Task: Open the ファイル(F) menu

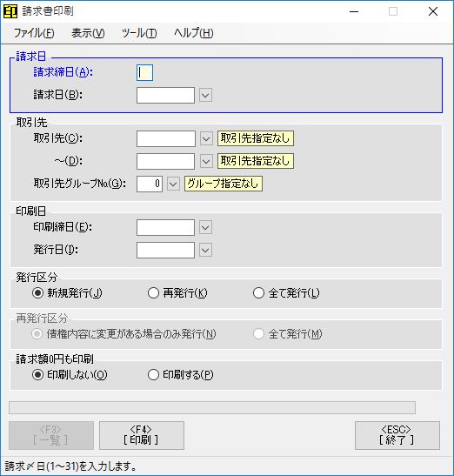Action: 34,33
